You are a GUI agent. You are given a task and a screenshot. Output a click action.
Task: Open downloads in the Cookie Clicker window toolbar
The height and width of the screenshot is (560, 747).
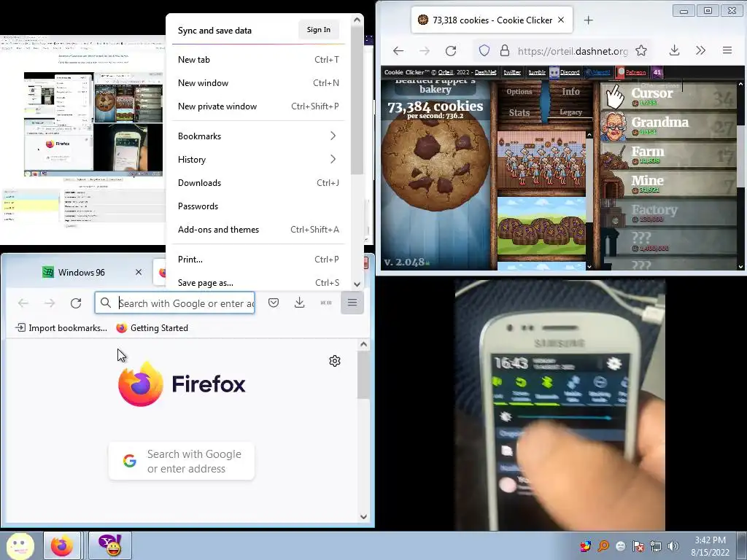coord(674,50)
